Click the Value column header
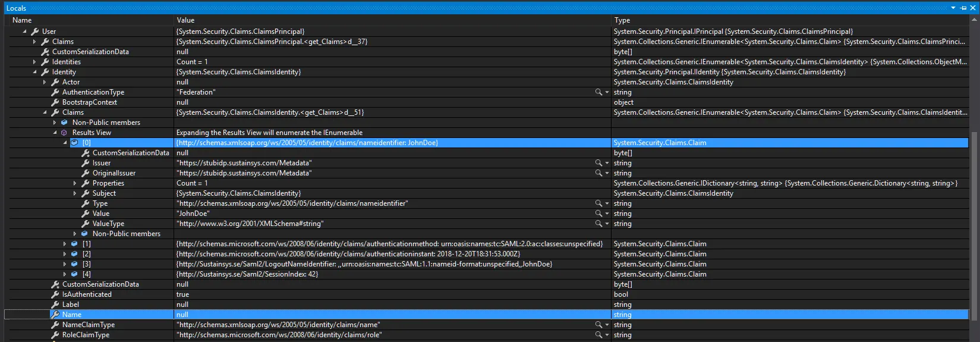Screen dimensions: 980x342 coord(392,20)
